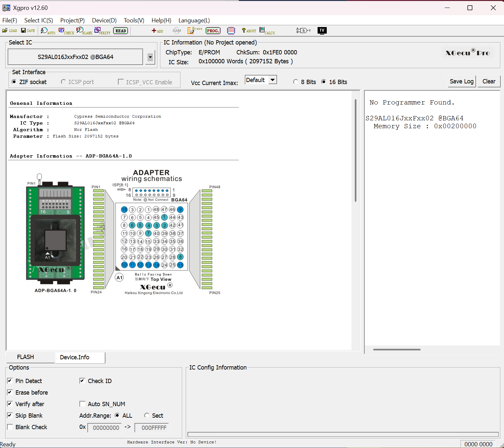Select the 8 Bits radio button
Viewport: 504px width, 448px height.
[295, 82]
